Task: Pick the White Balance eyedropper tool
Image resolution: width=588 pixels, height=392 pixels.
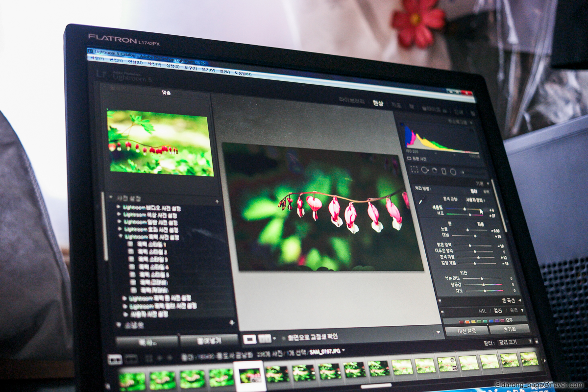Action: [421, 202]
